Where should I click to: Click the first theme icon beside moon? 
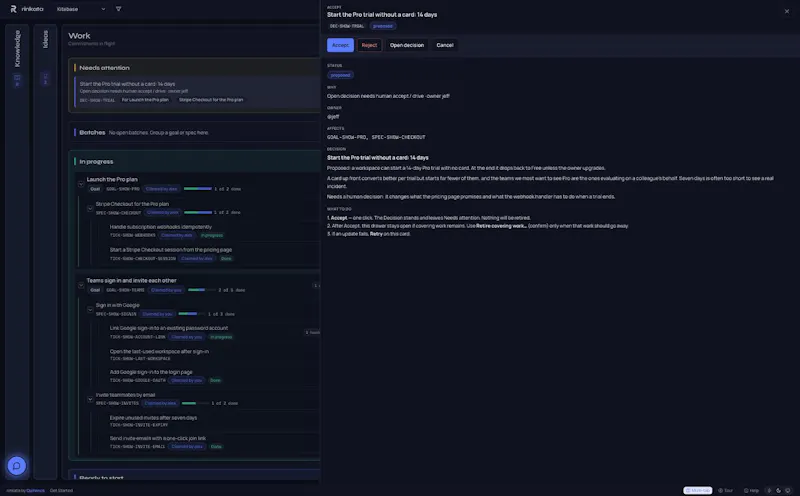point(769,490)
